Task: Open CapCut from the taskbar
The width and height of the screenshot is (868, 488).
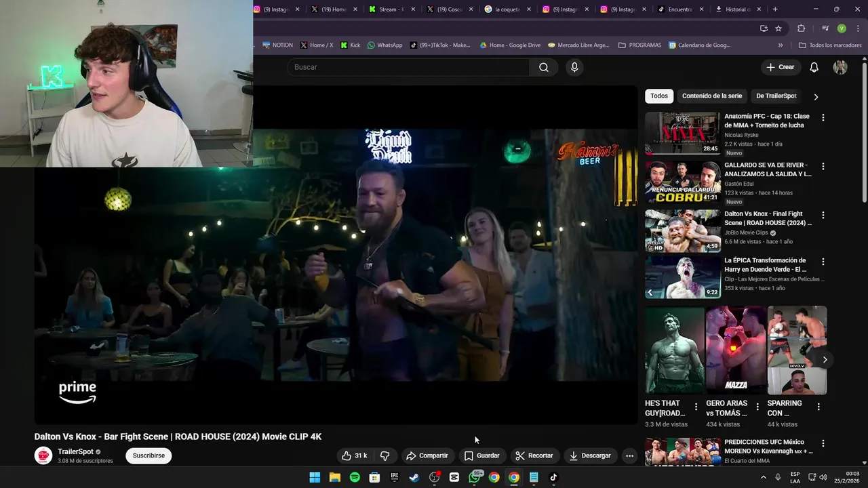Action: (x=454, y=477)
